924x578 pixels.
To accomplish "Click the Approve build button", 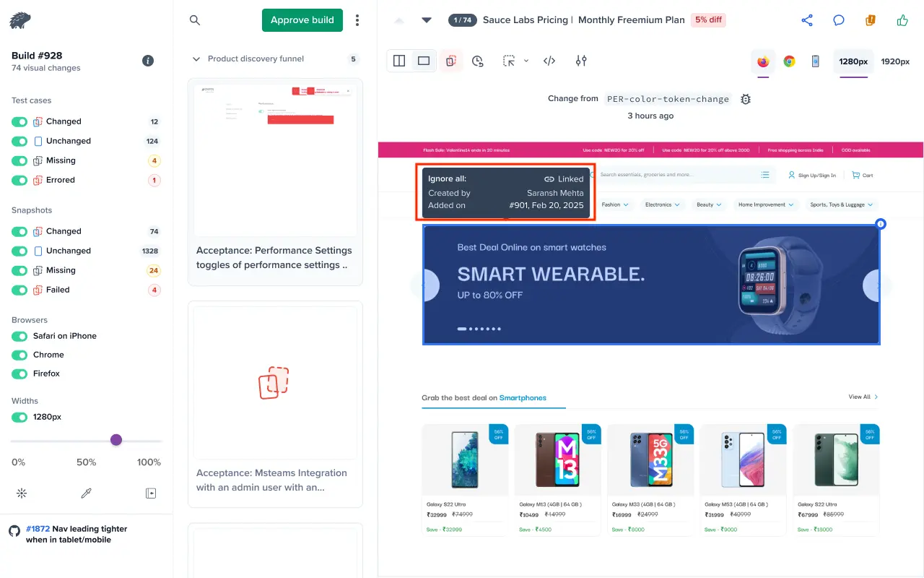I will 302,20.
